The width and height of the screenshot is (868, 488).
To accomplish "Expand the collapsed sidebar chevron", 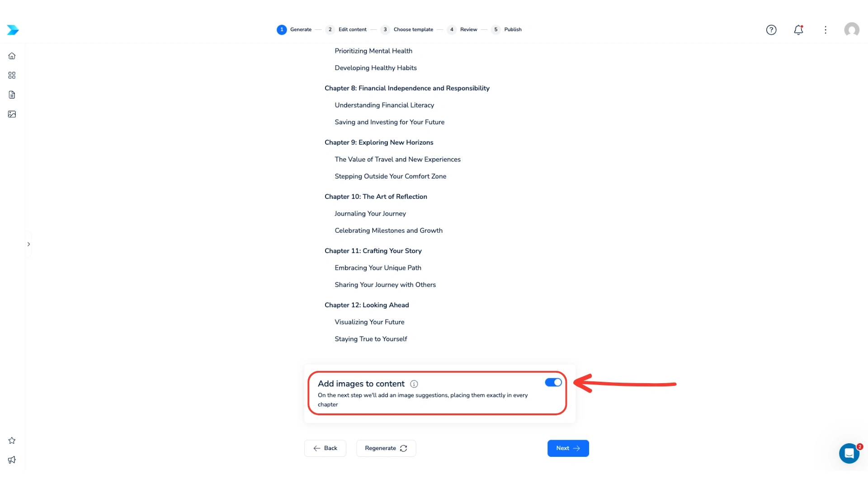I will tap(28, 244).
